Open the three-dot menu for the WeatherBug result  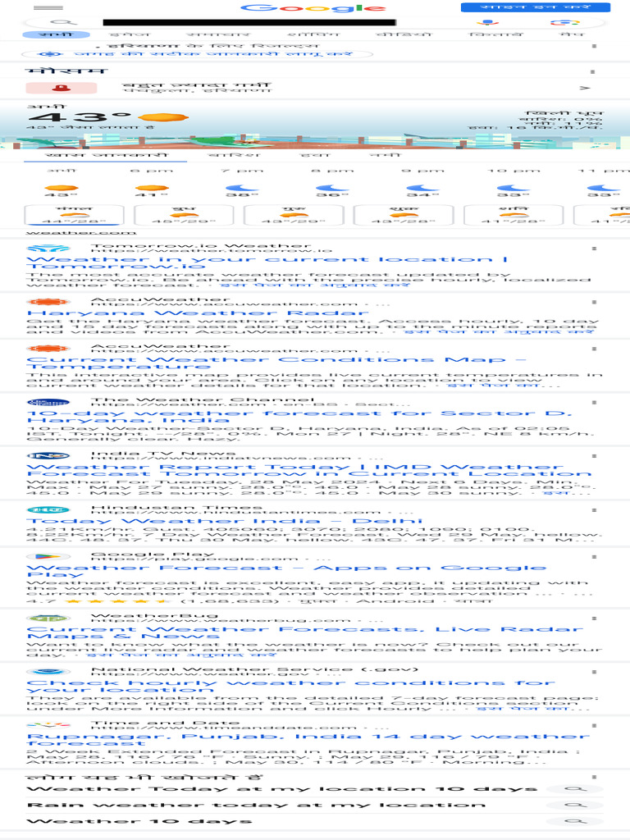click(x=594, y=619)
